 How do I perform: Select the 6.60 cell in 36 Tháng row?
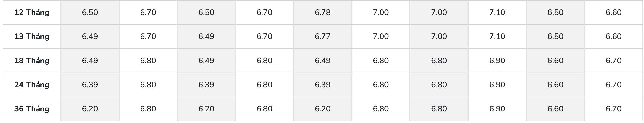pos(555,109)
